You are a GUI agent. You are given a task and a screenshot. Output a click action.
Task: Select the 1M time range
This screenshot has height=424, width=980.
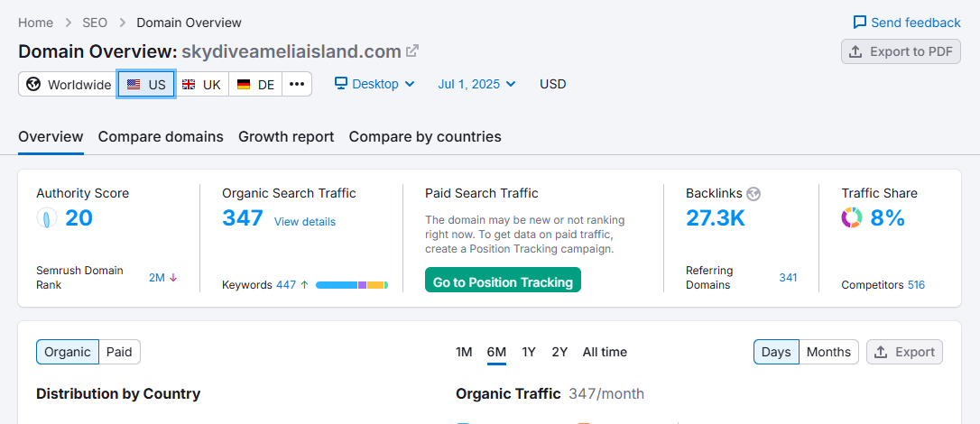[464, 352]
